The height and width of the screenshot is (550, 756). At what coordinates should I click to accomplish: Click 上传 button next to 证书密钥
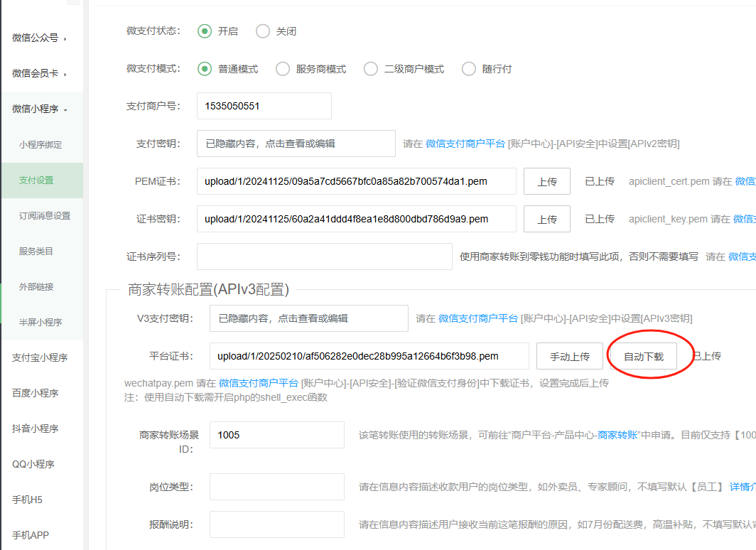pos(547,219)
